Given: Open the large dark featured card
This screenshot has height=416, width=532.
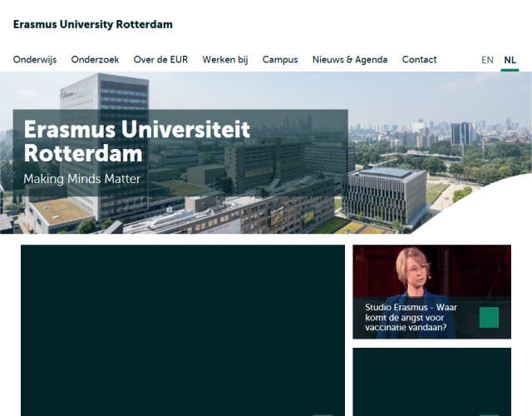Looking at the screenshot, I should (183, 330).
